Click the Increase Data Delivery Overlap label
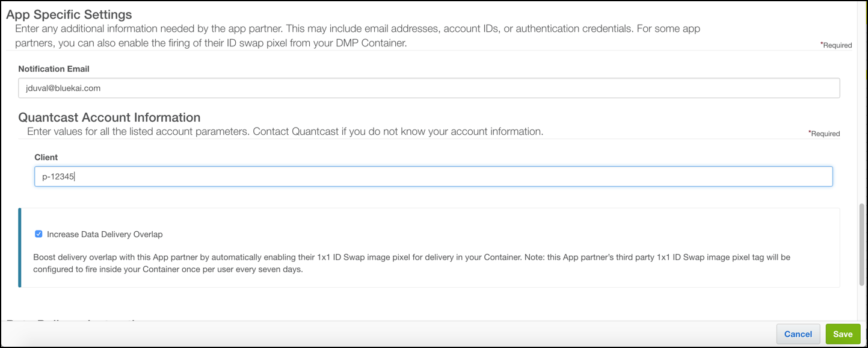The height and width of the screenshot is (348, 868). (x=105, y=234)
